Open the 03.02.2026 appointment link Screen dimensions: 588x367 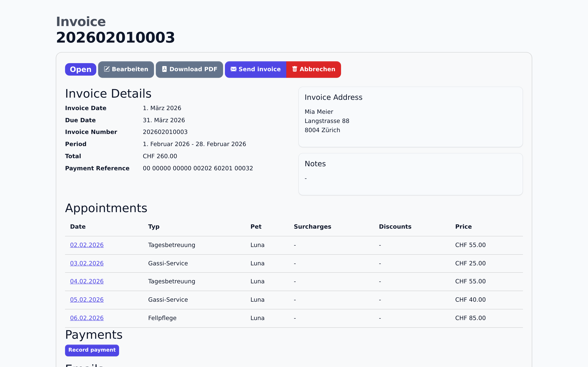(87, 263)
